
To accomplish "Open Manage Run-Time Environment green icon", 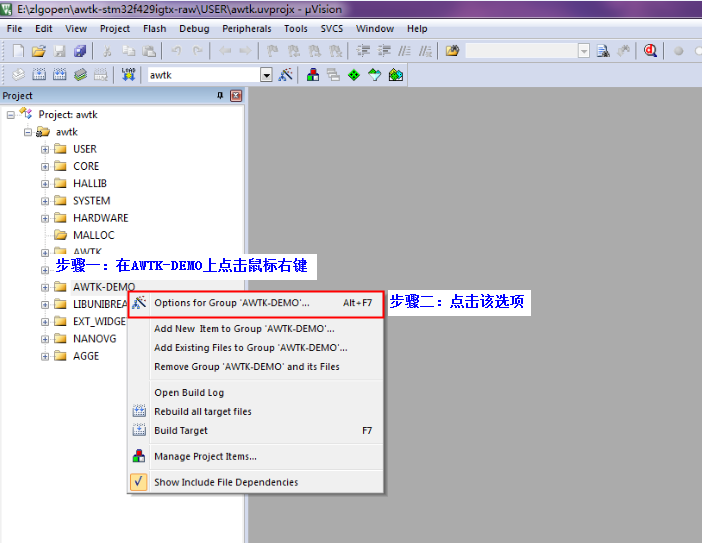I will [354, 75].
